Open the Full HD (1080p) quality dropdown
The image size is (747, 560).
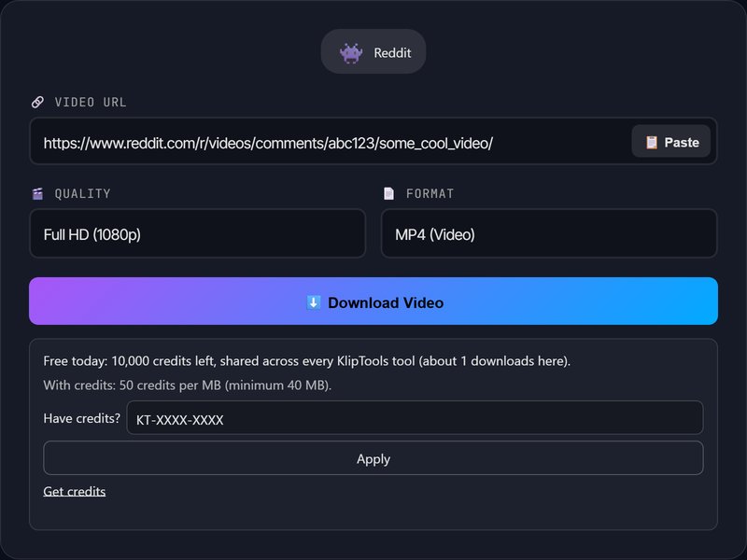point(198,234)
